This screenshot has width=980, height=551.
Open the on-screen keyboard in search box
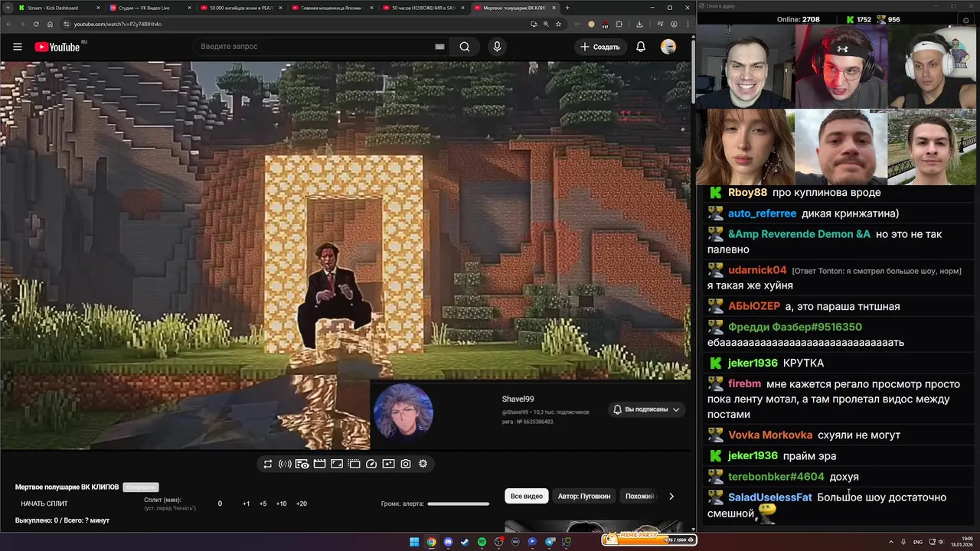click(x=439, y=47)
